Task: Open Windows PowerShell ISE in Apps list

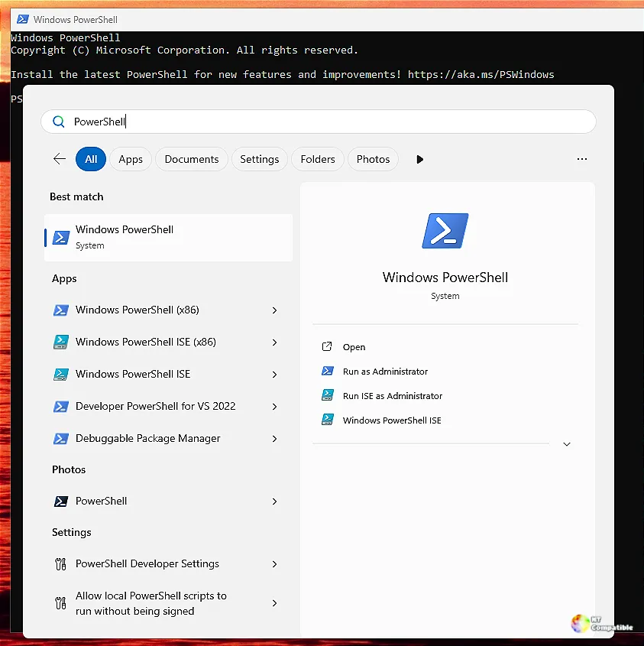Action: coord(168,375)
